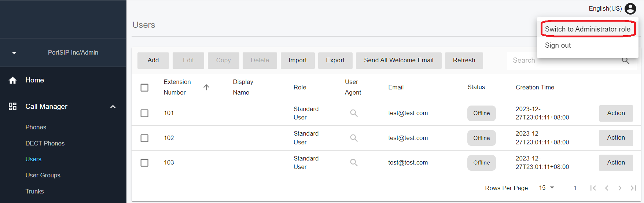The image size is (644, 203).
Task: Select the checkbox for extension 103
Action: (144, 163)
